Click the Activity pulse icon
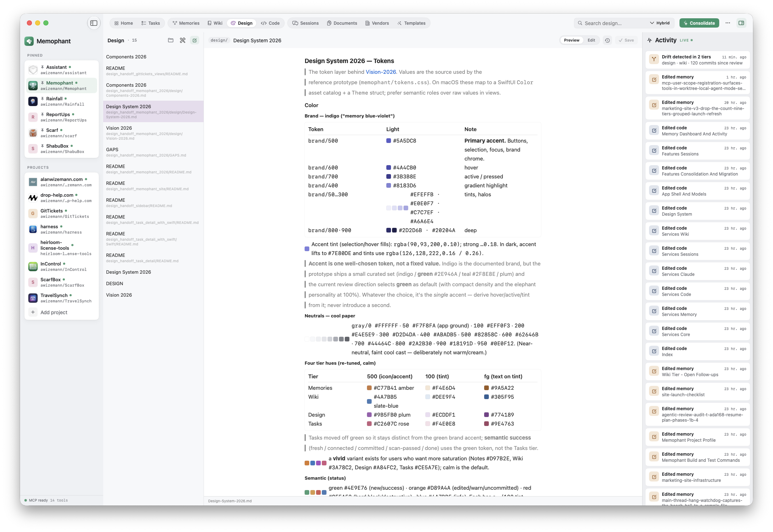Image resolution: width=773 pixels, height=532 pixels. click(650, 40)
